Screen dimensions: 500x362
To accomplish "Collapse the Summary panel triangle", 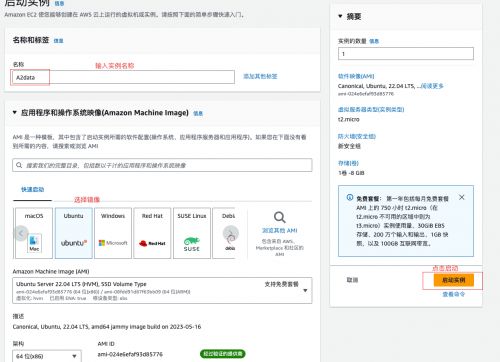I will click(x=340, y=16).
